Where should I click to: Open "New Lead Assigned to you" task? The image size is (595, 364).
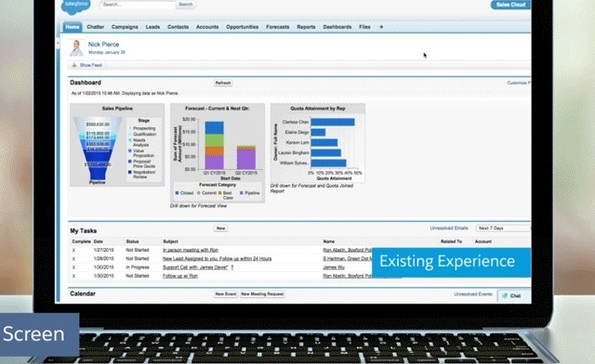[x=217, y=258]
